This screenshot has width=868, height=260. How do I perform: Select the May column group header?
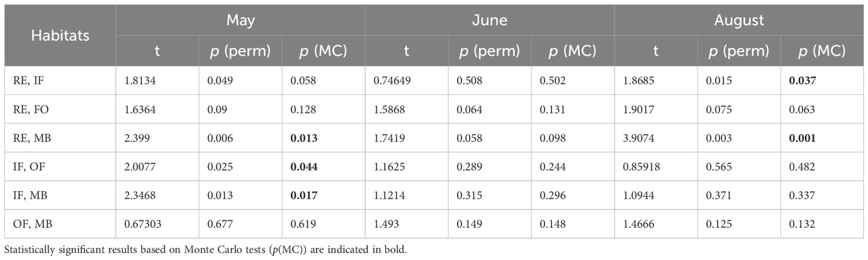pyautogui.click(x=240, y=20)
